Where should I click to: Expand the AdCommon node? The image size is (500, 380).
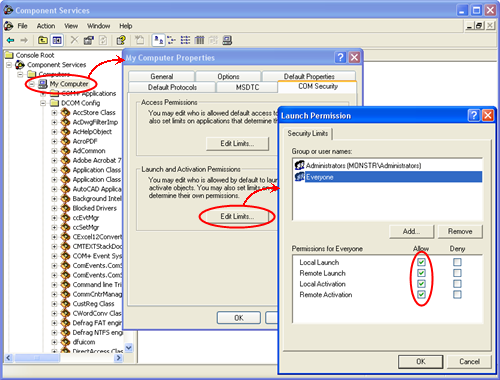(54, 151)
